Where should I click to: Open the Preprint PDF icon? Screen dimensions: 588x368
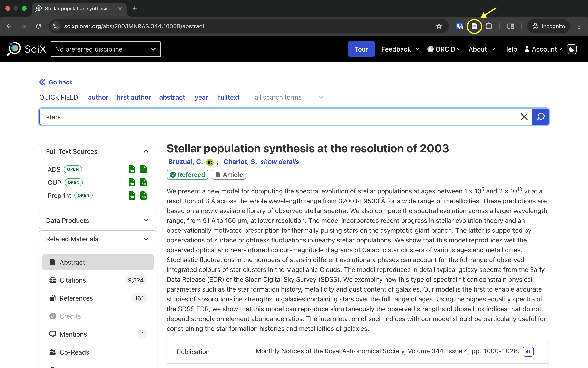(132, 195)
